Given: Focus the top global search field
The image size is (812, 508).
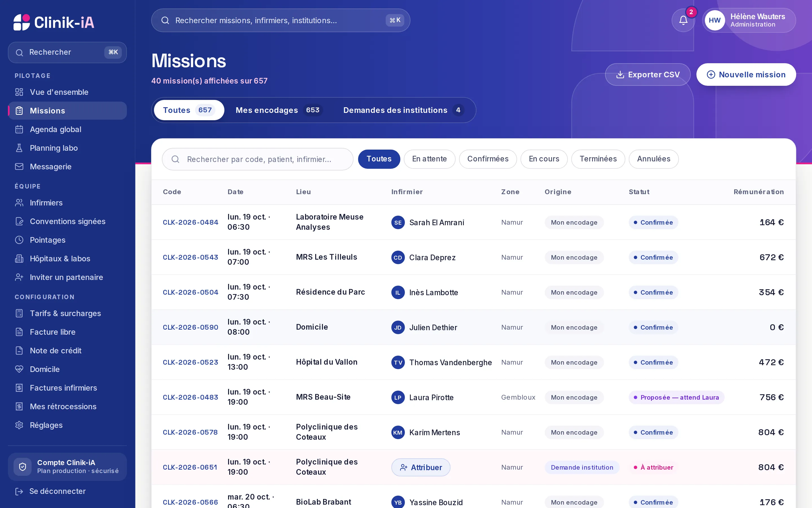Looking at the screenshot, I should (281, 21).
